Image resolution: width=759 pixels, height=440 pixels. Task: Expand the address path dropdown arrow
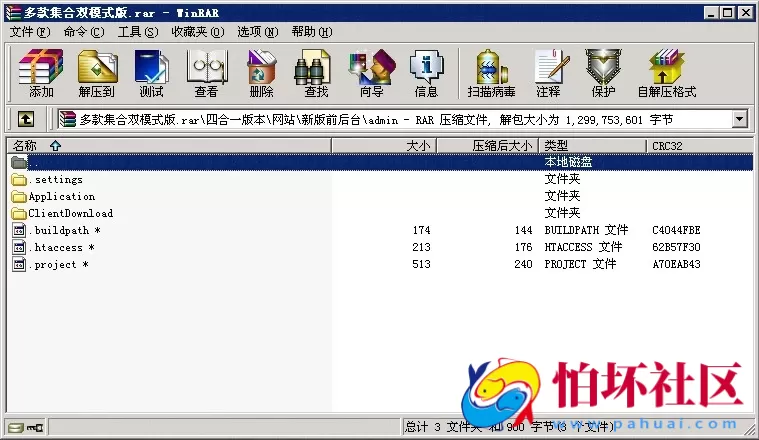click(739, 119)
